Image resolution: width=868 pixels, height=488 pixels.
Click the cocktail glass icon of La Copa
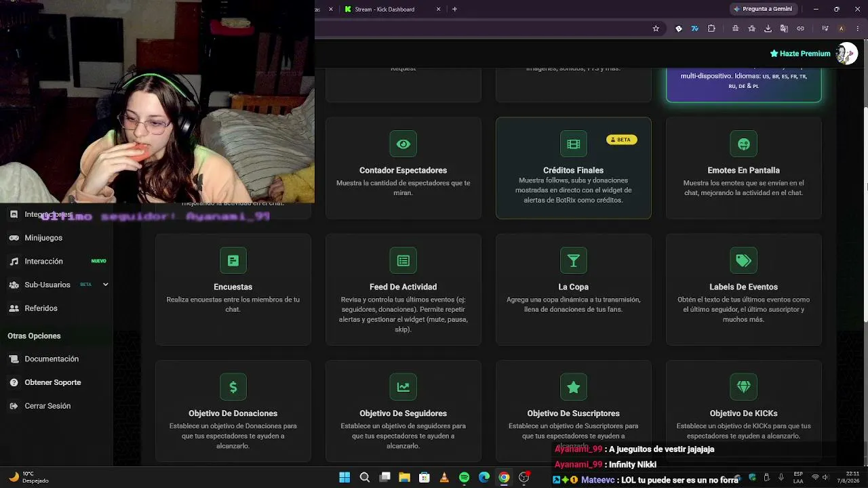[574, 260]
